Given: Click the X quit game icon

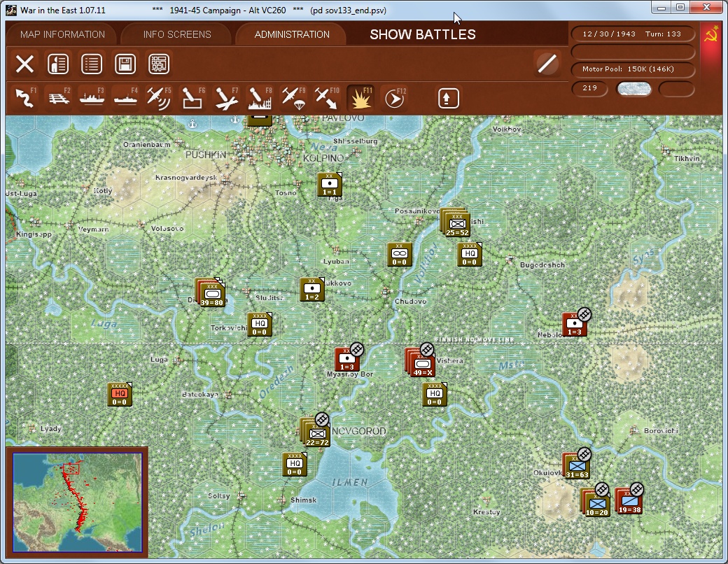Looking at the screenshot, I should point(24,64).
